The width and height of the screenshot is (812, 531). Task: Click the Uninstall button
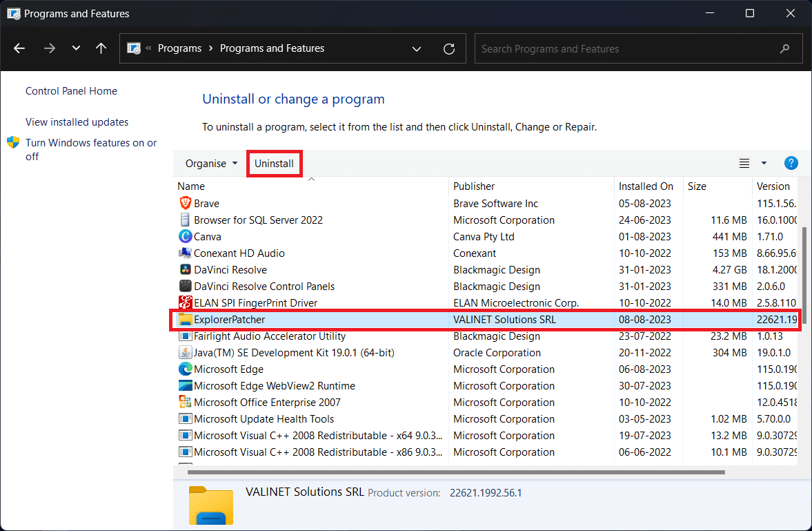tap(274, 163)
